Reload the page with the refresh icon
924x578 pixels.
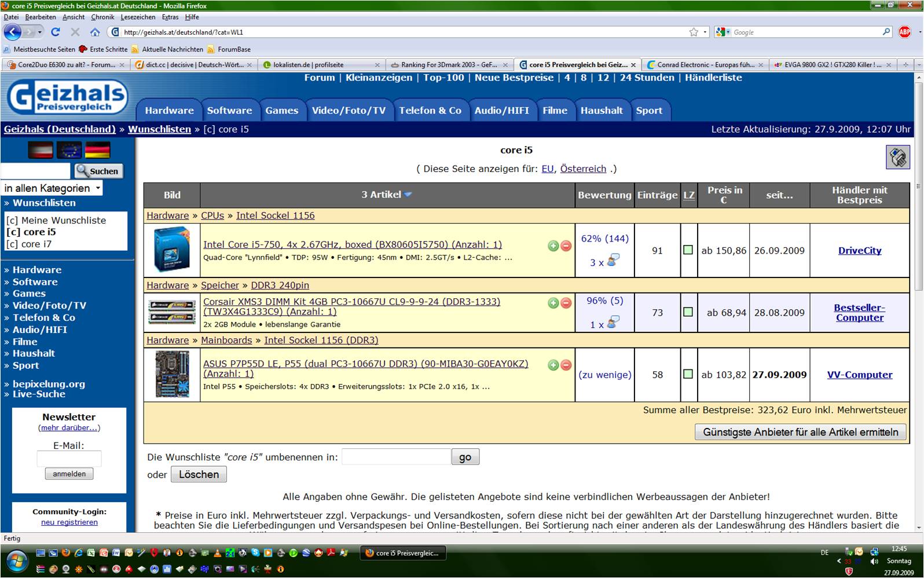click(56, 32)
